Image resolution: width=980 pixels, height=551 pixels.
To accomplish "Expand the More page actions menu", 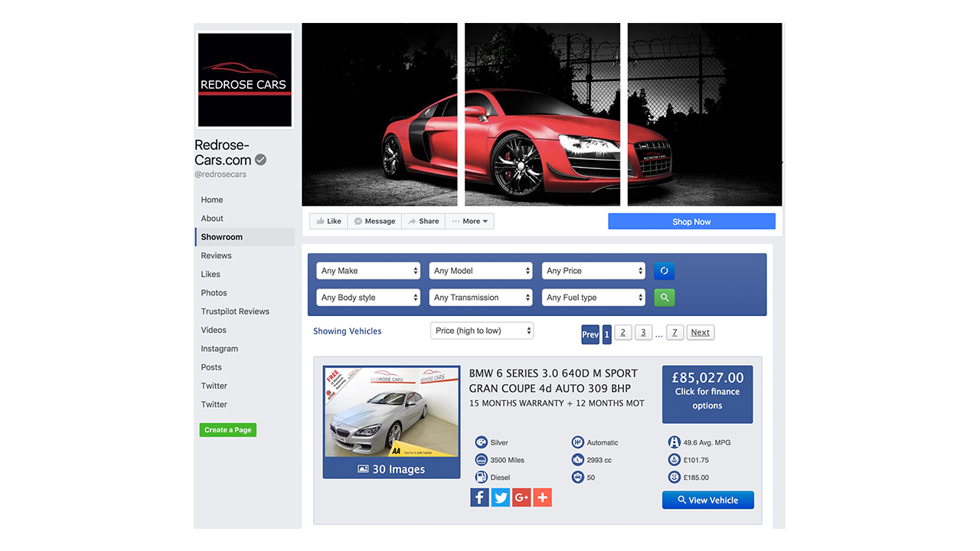I will pyautogui.click(x=469, y=221).
